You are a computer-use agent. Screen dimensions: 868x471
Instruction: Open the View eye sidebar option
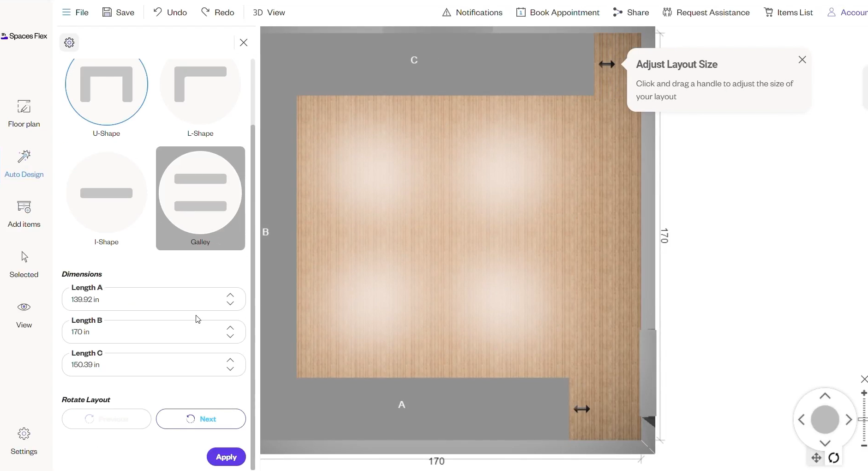[x=24, y=315]
